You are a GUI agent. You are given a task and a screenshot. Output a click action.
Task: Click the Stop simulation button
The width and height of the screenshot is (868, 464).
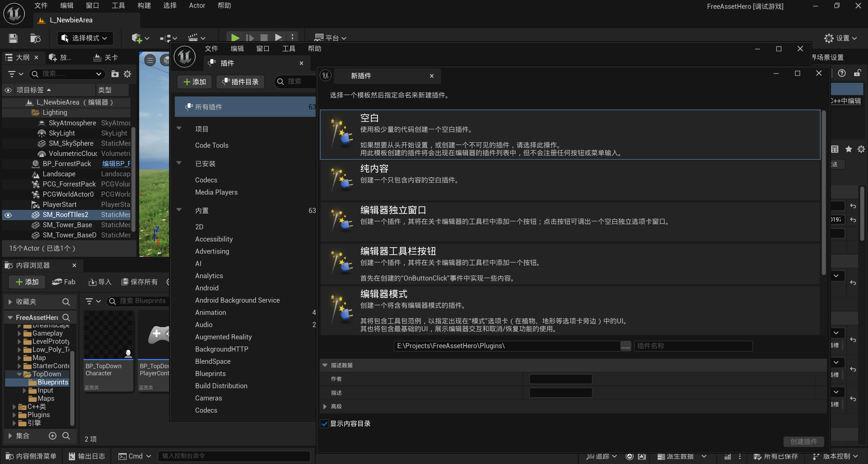[x=264, y=38]
